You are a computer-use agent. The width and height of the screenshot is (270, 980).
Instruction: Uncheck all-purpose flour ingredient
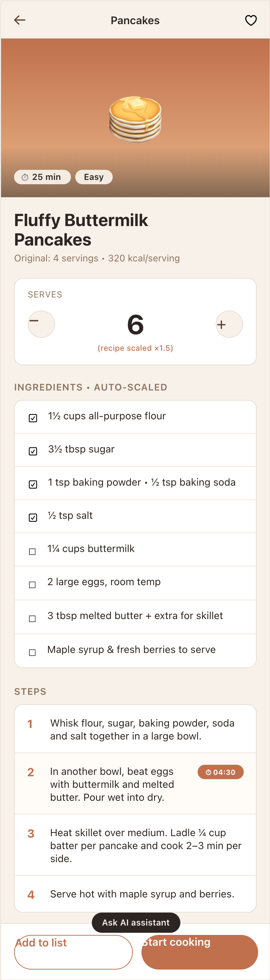coord(33,418)
